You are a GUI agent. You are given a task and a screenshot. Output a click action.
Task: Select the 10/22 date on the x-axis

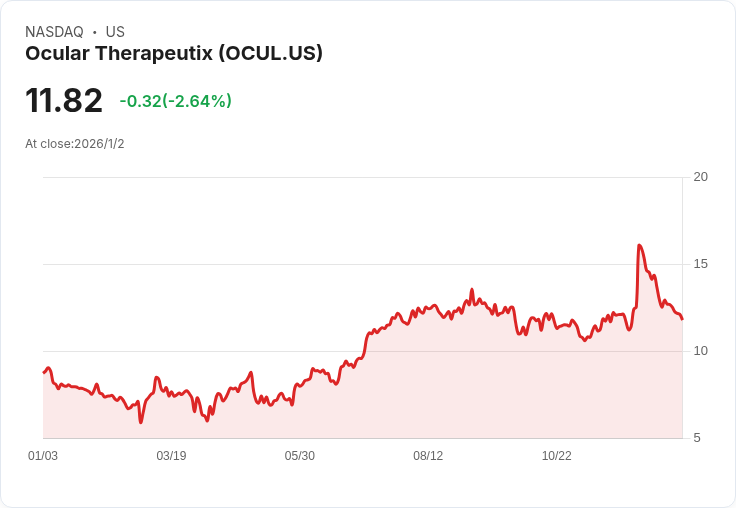coord(556,456)
